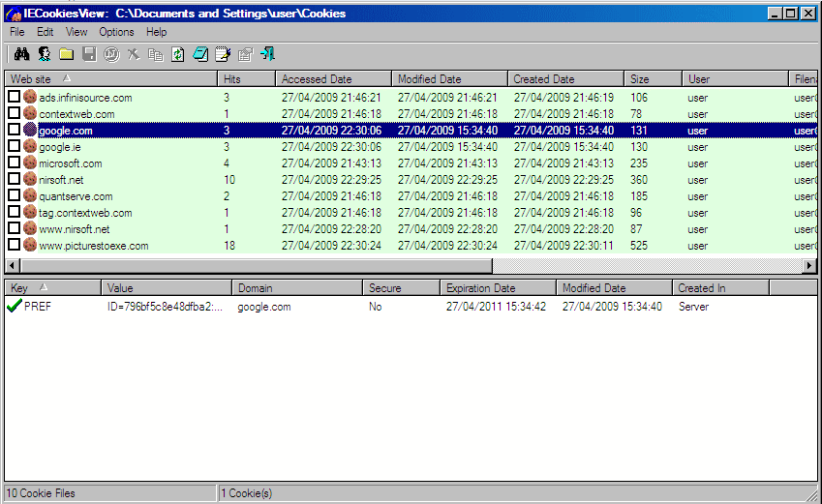This screenshot has height=504, width=822.
Task: Tick the checkbox for ads.infinisource.com
Action: (x=14, y=98)
